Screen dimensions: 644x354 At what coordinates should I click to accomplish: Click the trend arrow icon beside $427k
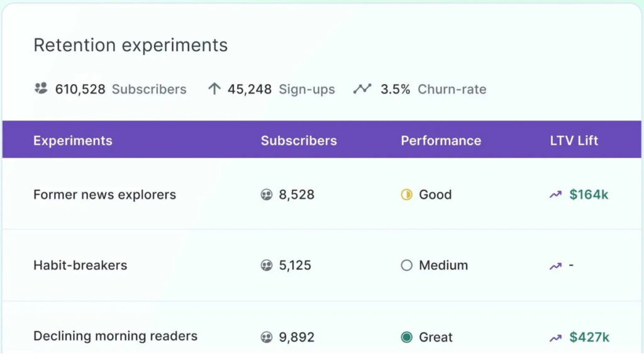[x=556, y=338]
